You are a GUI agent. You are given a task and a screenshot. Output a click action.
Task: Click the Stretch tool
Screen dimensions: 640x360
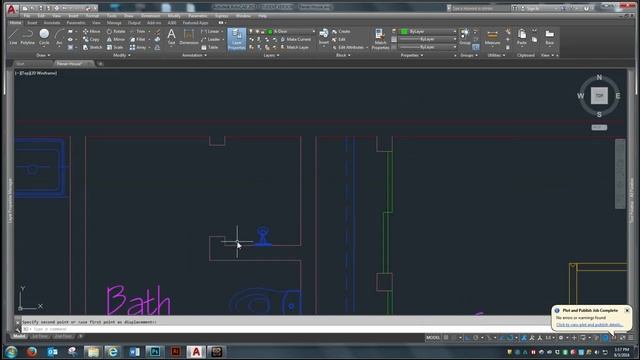[92, 47]
